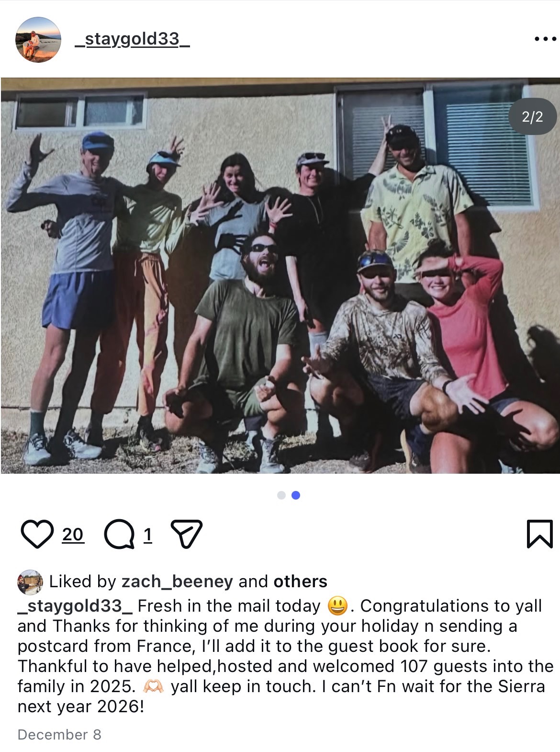This screenshot has width=560, height=752.
Task: Select second carousel dot indicator
Action: pyautogui.click(x=296, y=495)
